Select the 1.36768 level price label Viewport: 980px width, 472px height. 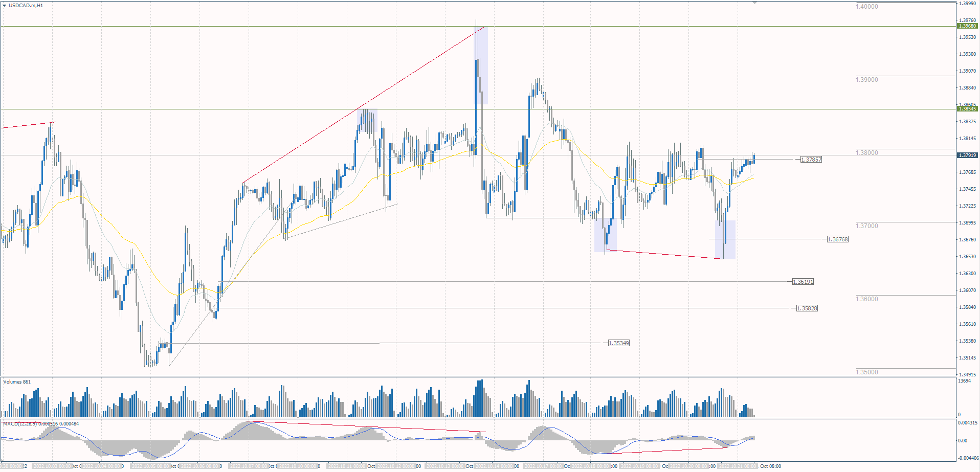[838, 239]
